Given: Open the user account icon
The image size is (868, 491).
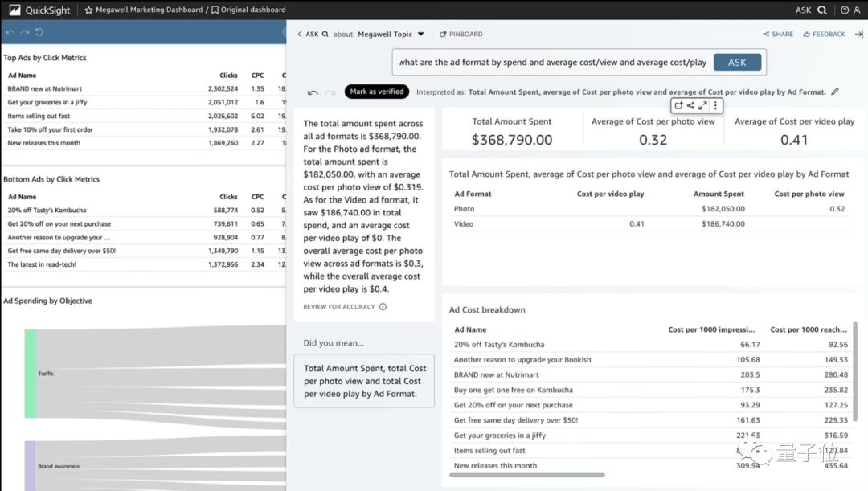Looking at the screenshot, I should coord(858,10).
